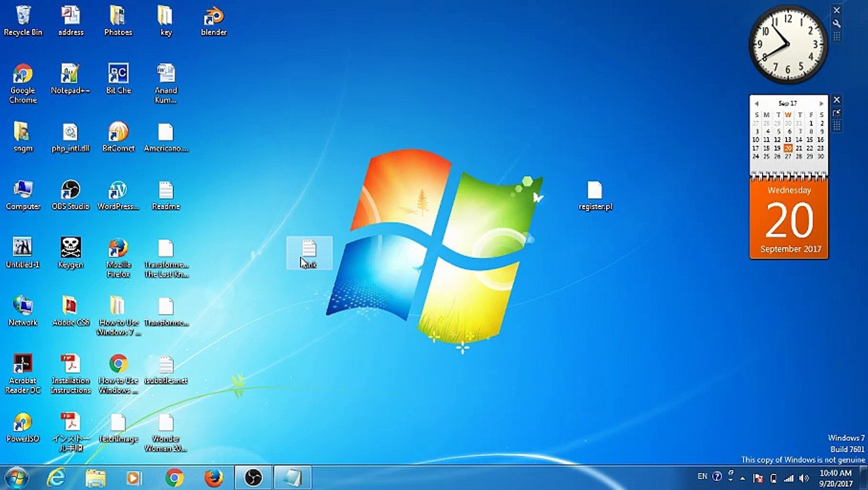Select the PowerISO desktop shortcut
Viewport: 868px width, 490px height.
pyautogui.click(x=22, y=427)
